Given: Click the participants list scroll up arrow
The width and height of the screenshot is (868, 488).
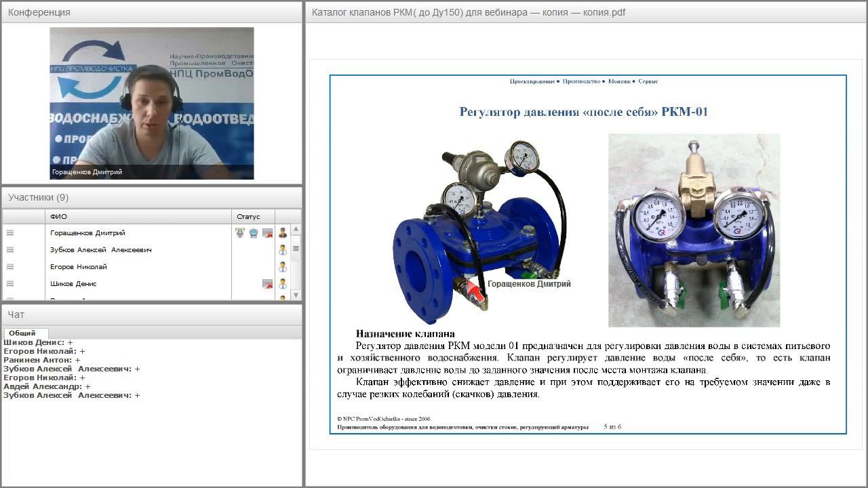Looking at the screenshot, I should pyautogui.click(x=296, y=229).
